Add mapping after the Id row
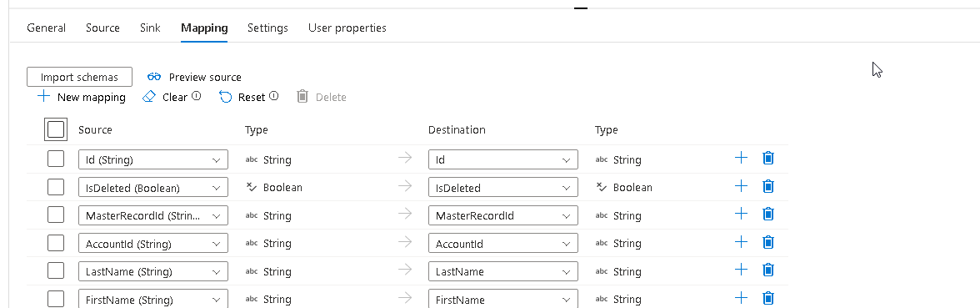Screen dimensions: 980x308 pos(741,158)
